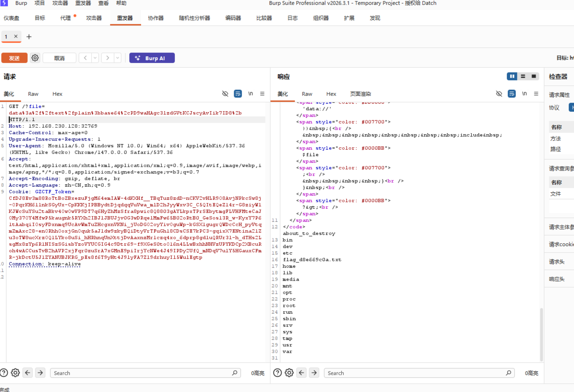Click the Host header line in request
The height and width of the screenshot is (392, 574).
tap(53, 126)
